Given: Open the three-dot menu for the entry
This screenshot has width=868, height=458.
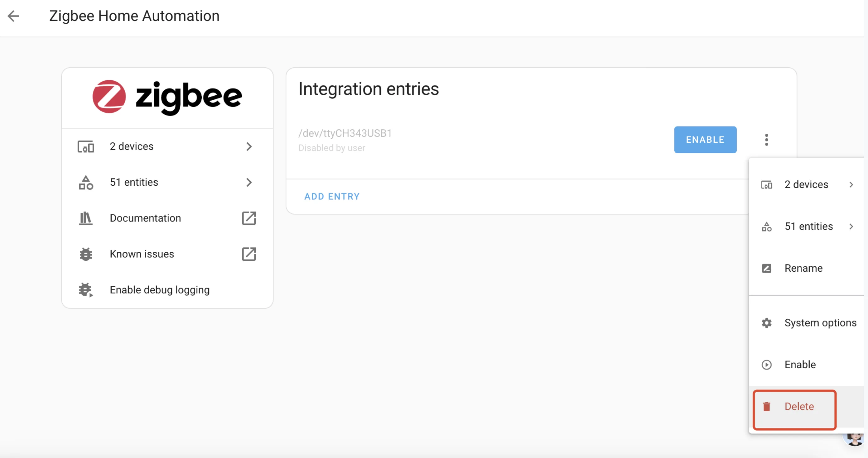Looking at the screenshot, I should pyautogui.click(x=767, y=140).
